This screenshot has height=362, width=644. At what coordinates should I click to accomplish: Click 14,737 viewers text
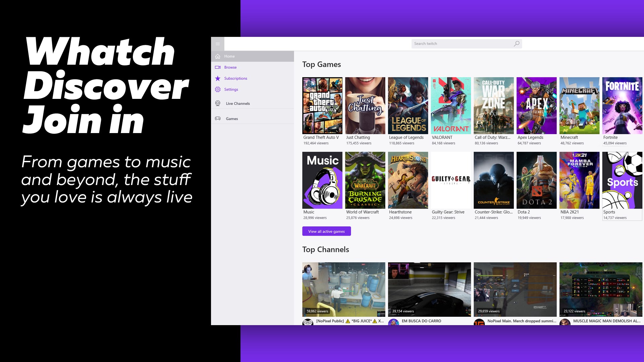(x=615, y=218)
